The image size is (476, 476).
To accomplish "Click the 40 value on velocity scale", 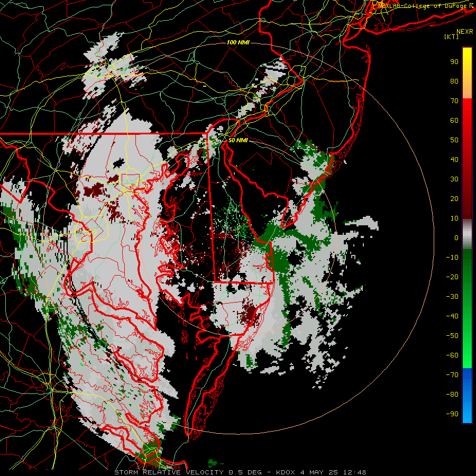I will click(x=454, y=159).
